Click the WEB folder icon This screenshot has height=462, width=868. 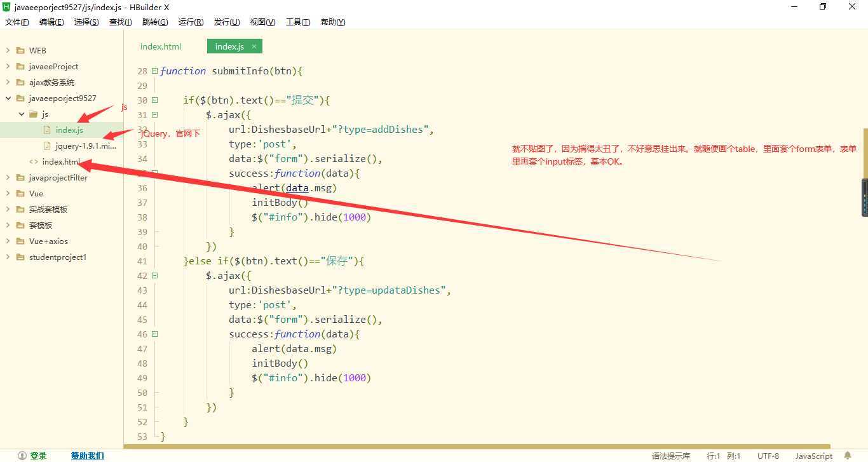click(20, 50)
